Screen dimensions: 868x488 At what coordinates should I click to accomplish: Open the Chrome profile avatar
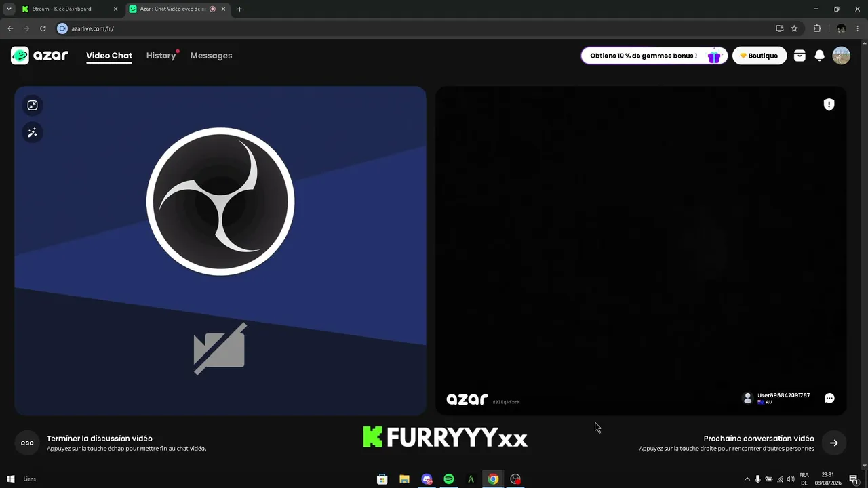tap(841, 28)
